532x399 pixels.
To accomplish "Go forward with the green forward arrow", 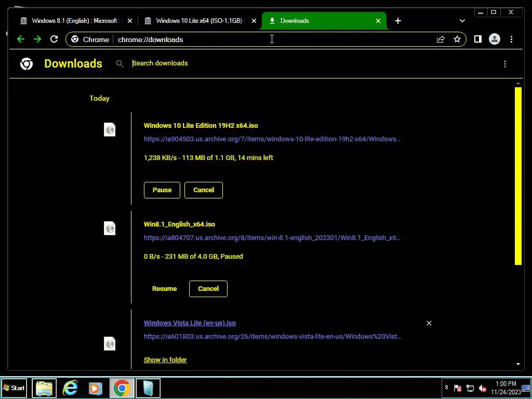I will click(37, 39).
